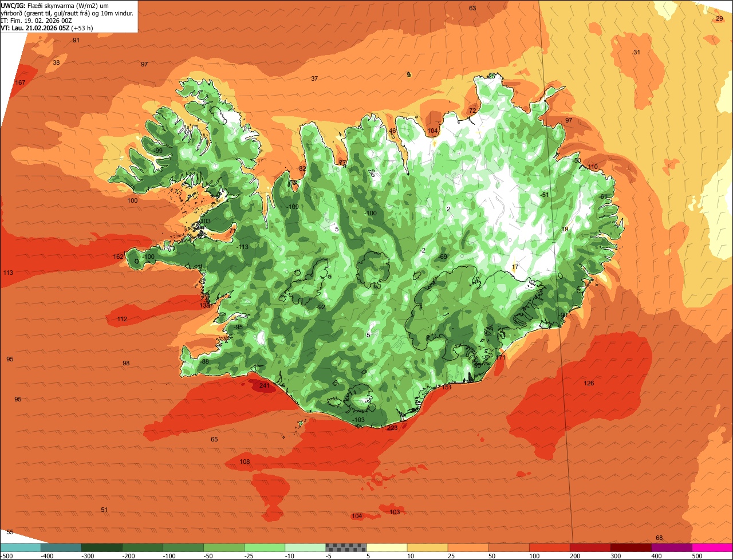Select dark red legend swatch 300 to 400

(x=630, y=547)
